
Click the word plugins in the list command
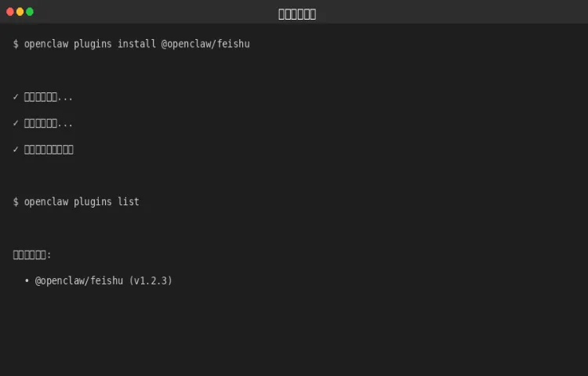pyautogui.click(x=93, y=202)
